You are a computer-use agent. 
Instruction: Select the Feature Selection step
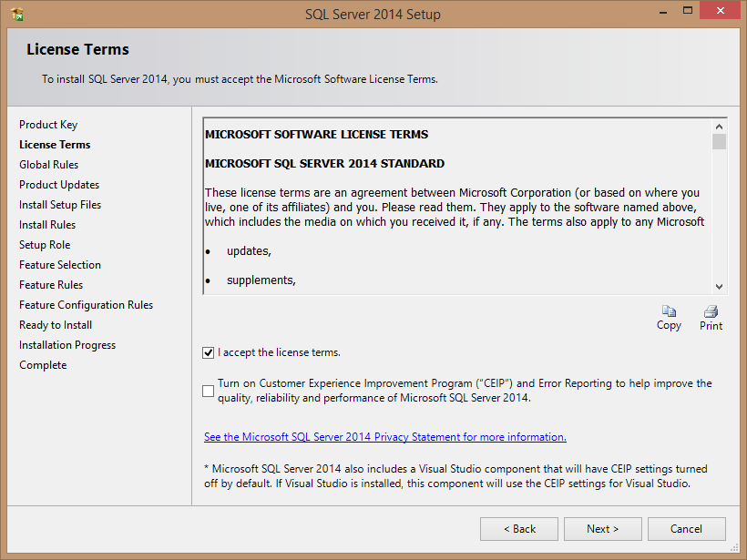(x=60, y=265)
